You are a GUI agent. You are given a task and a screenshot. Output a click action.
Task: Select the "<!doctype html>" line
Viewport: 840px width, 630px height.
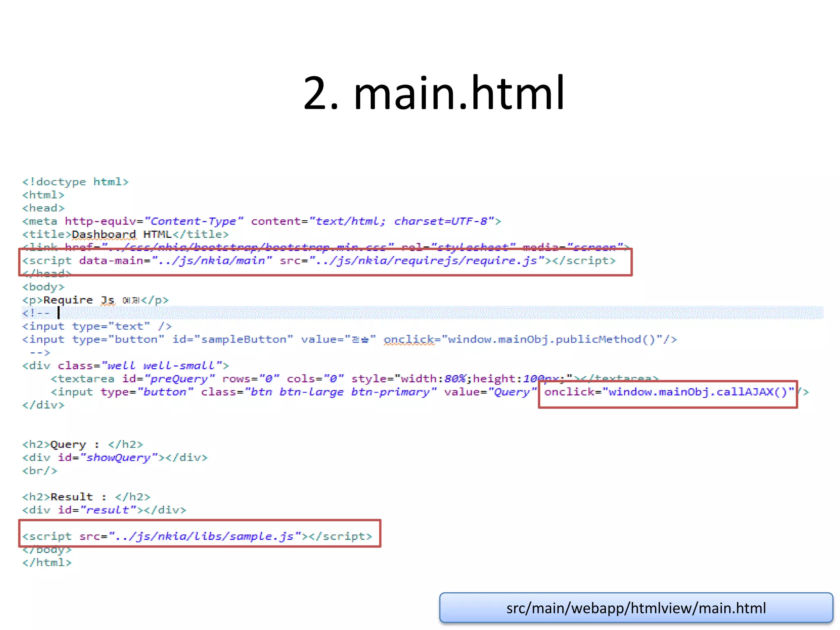tap(75, 182)
